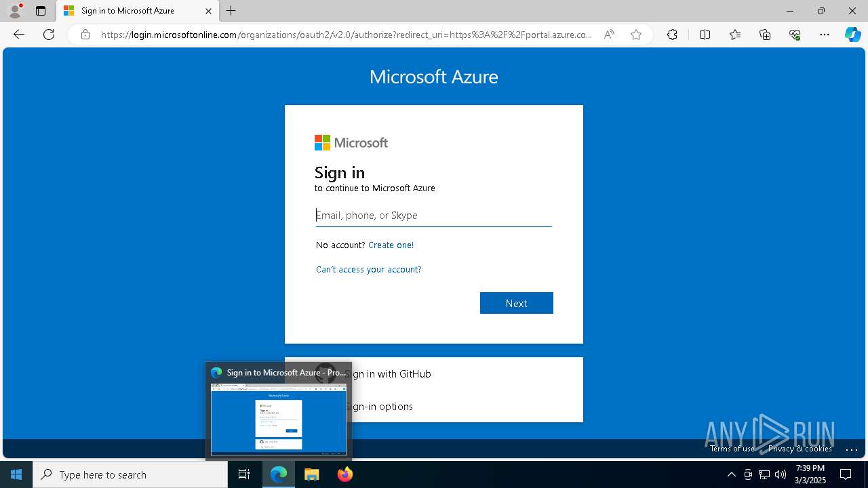Viewport: 868px width, 488px height.
Task: Open the Collections icon
Action: [x=765, y=35]
